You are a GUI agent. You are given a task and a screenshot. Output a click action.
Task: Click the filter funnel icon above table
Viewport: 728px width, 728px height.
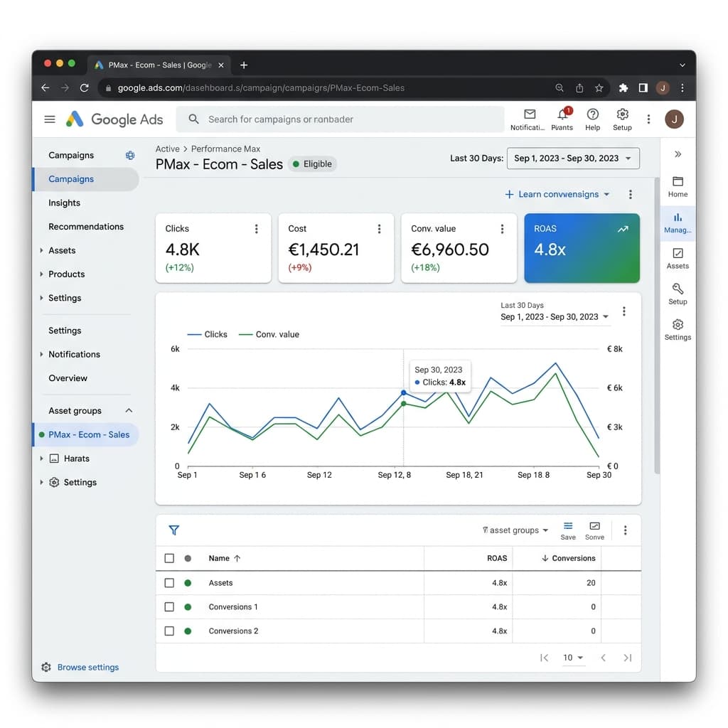174,530
